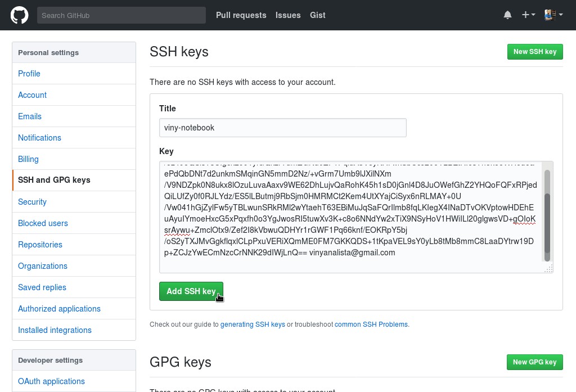This screenshot has height=392, width=576.
Task: Follow the generating SSH keys guide link
Action: pos(253,325)
